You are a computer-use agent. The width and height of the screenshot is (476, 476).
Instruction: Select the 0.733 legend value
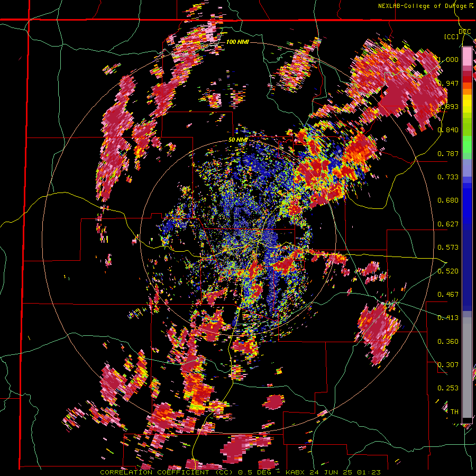coord(448,177)
